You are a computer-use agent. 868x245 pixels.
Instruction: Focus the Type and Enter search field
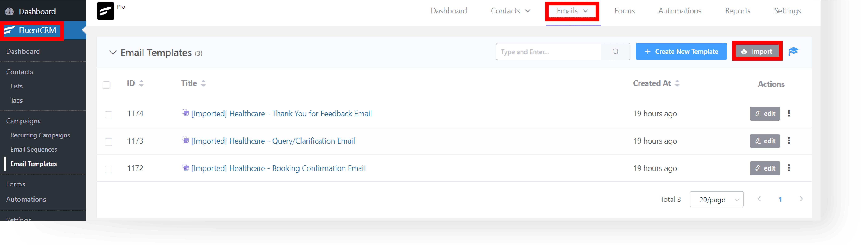549,51
